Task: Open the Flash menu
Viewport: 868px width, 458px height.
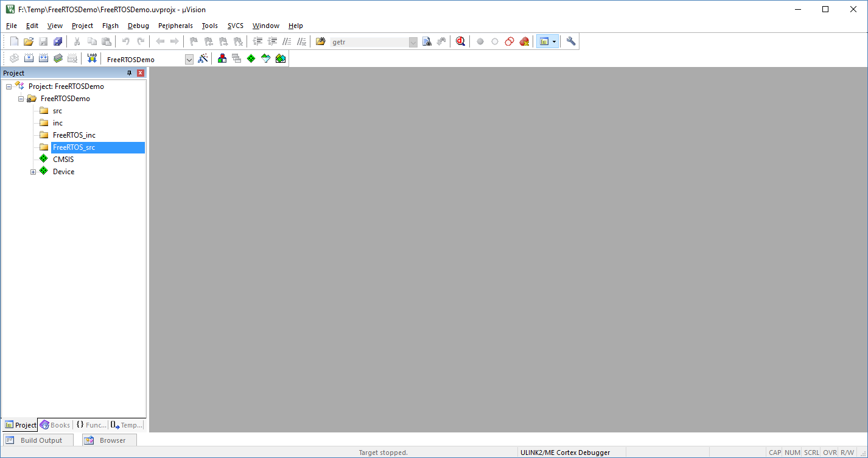Action: 110,26
